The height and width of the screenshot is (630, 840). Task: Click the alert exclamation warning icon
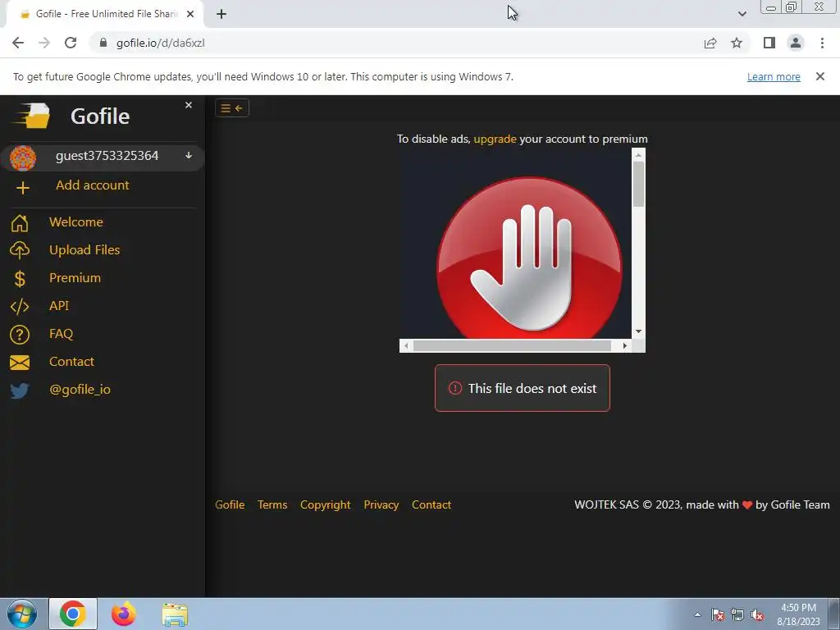pos(455,388)
